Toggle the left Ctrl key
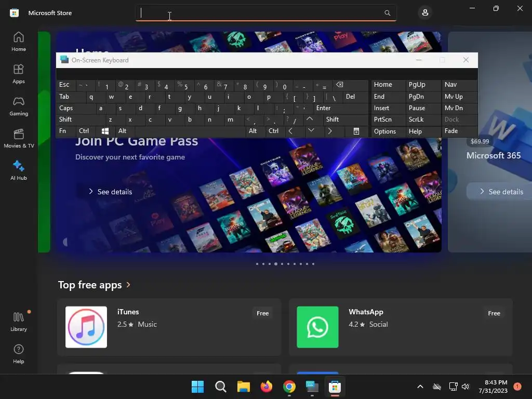Screen dimensions: 532x399 tap(86, 131)
